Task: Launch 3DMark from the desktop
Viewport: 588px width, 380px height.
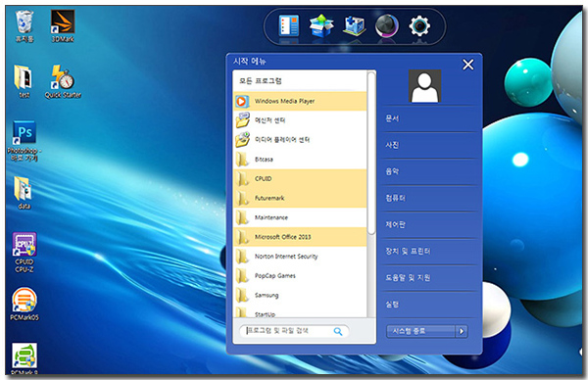Action: [63, 26]
